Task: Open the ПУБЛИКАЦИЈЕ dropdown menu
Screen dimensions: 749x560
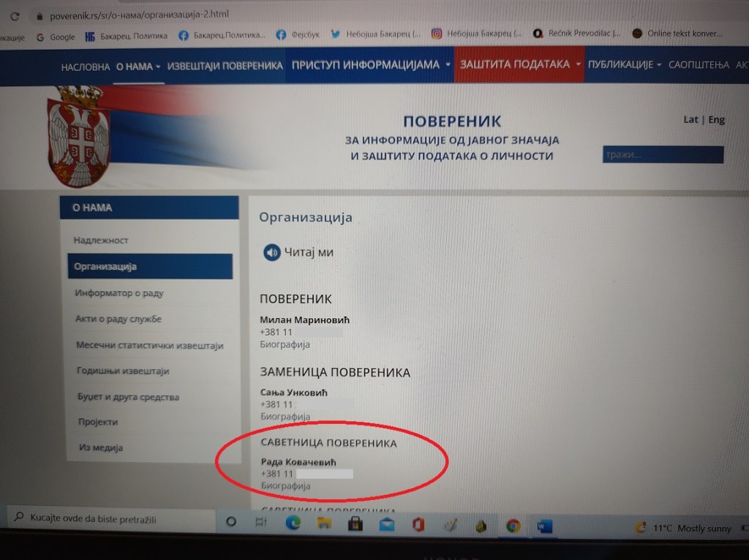Action: click(624, 64)
